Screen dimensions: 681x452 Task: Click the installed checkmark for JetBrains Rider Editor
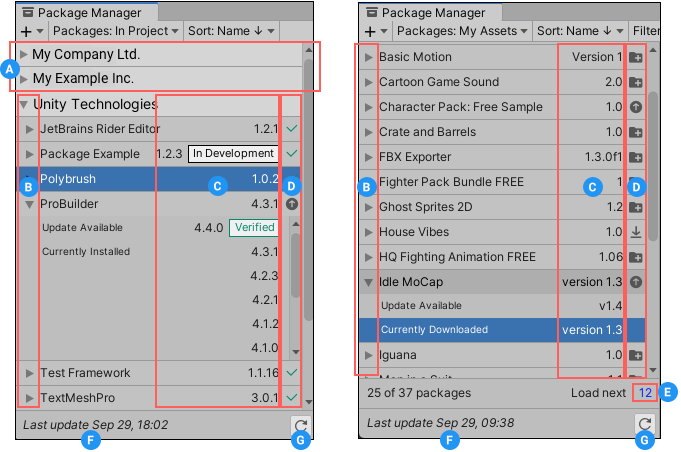point(291,129)
